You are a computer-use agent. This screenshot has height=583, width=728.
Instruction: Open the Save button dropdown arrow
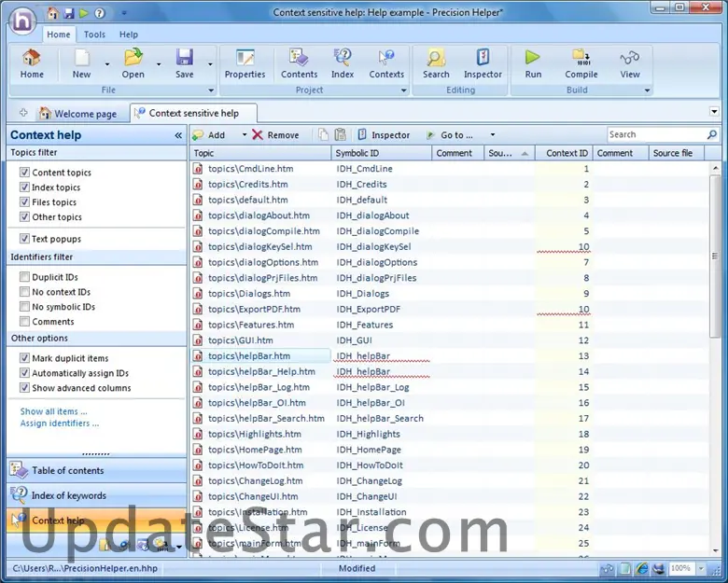pos(210,64)
